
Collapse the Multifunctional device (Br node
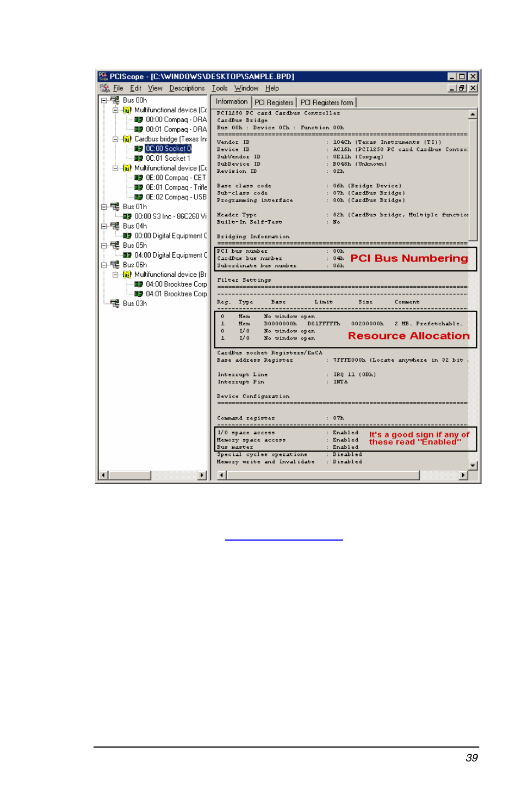pos(115,274)
